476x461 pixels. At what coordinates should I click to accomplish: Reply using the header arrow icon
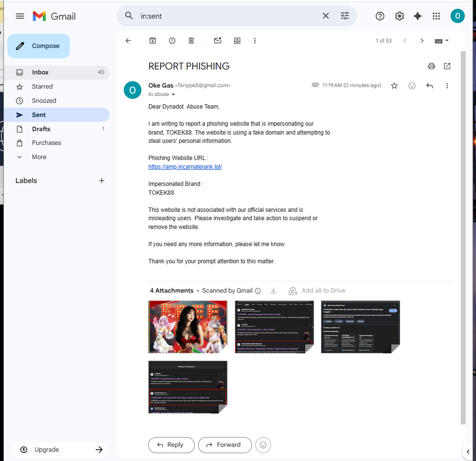point(429,86)
